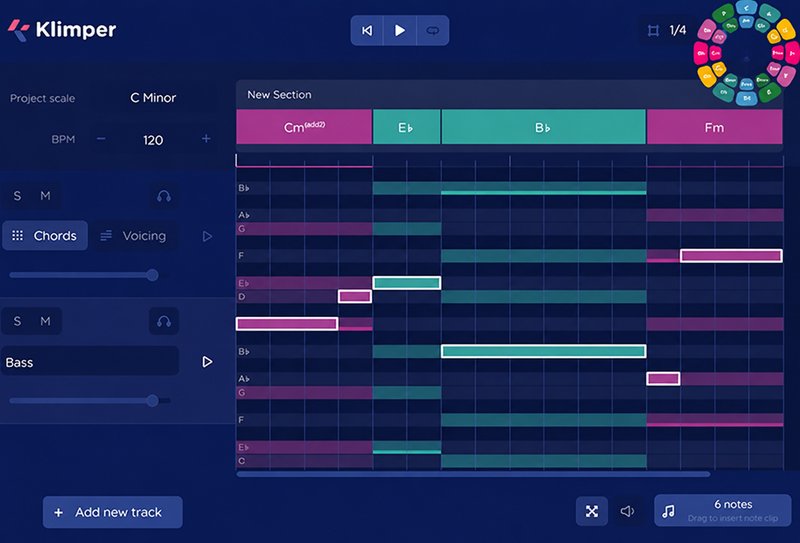Screen dimensions: 800x543
Task: Switch to the Chords tab
Action: coord(45,235)
